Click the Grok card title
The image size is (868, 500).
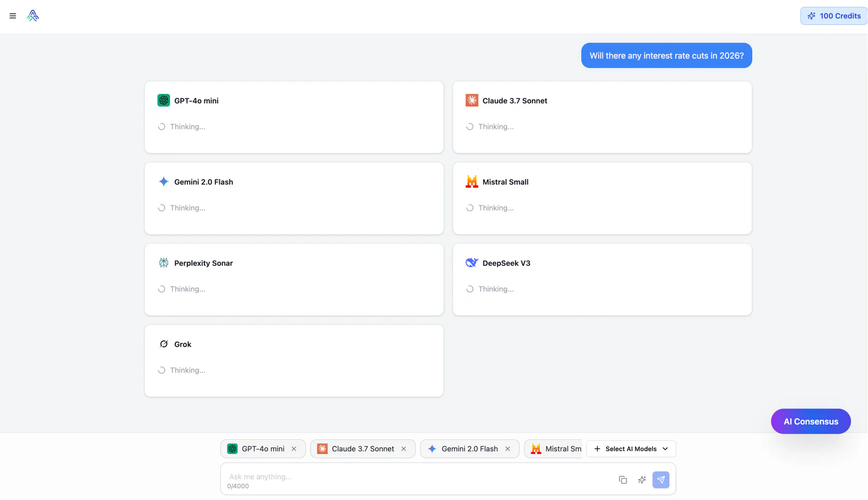(x=183, y=345)
